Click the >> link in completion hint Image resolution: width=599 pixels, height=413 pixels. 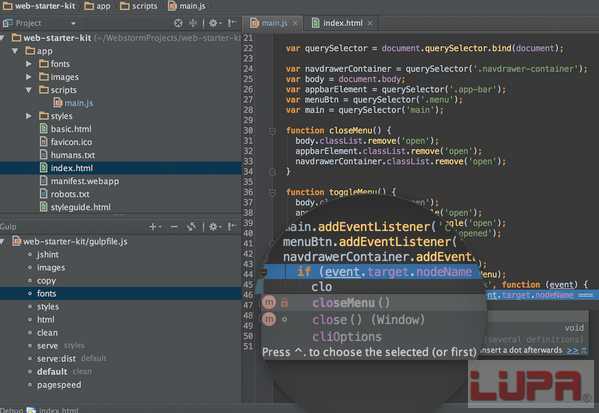pos(573,350)
